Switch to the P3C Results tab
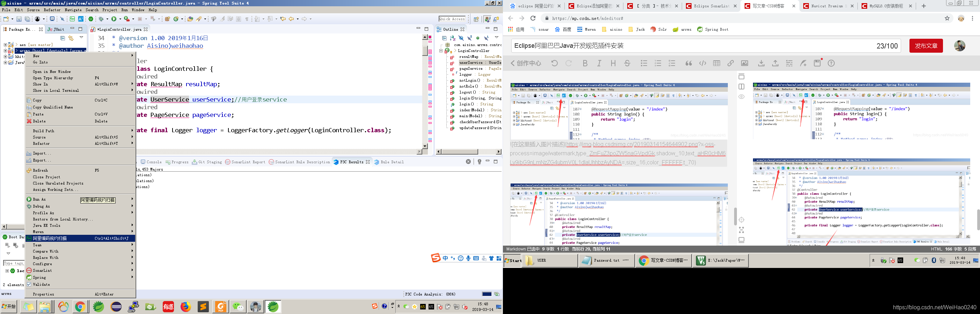 351,162
